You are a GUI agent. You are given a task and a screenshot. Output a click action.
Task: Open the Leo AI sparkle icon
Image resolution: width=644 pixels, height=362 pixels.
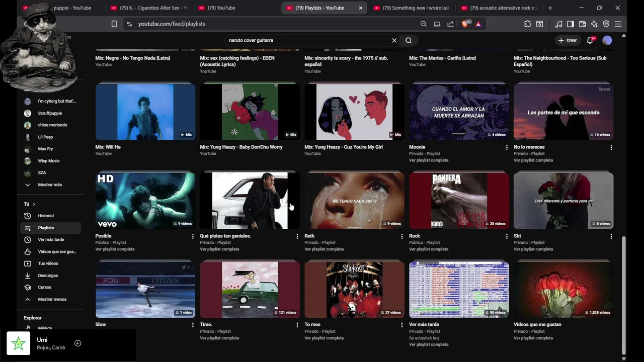(x=594, y=24)
